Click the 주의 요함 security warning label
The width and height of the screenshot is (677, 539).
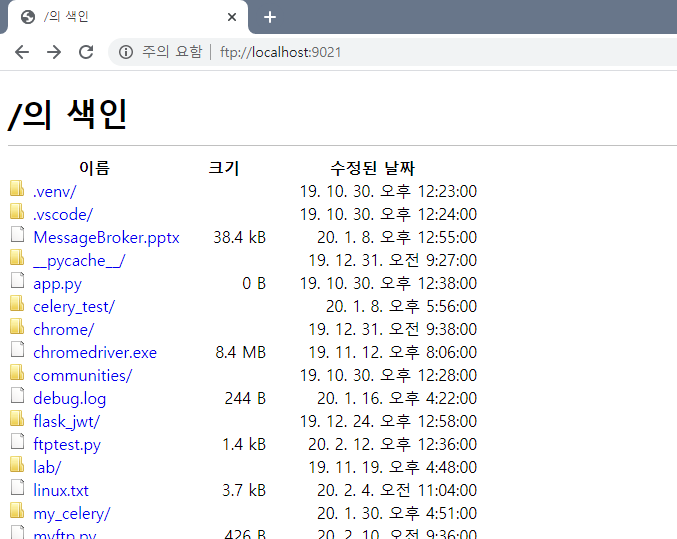[x=172, y=52]
